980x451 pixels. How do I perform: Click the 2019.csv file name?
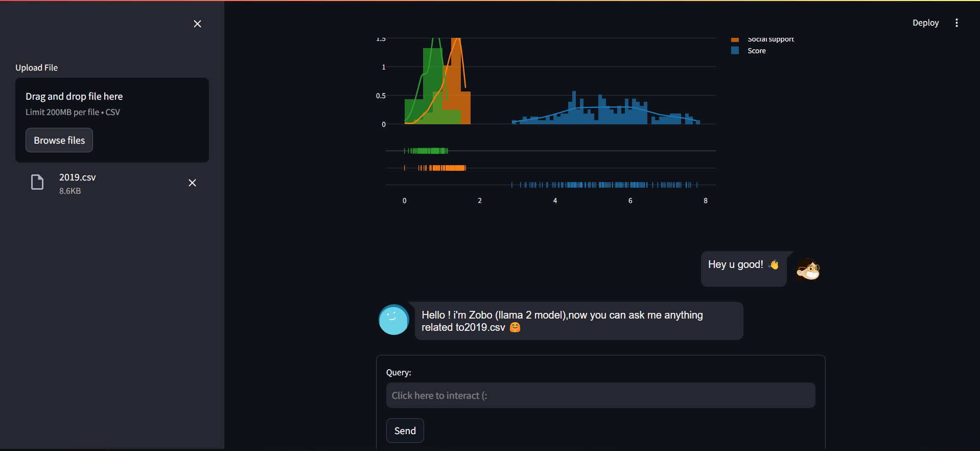click(x=77, y=177)
